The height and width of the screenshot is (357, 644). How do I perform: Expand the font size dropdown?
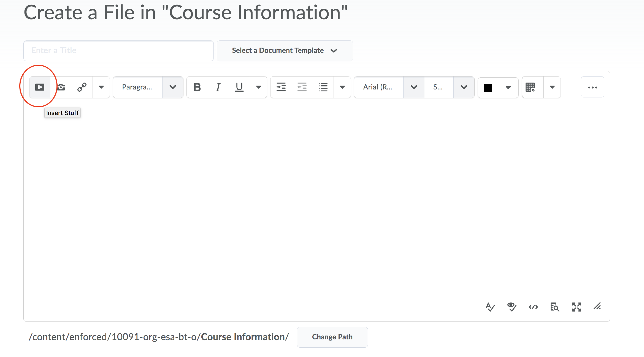(464, 87)
